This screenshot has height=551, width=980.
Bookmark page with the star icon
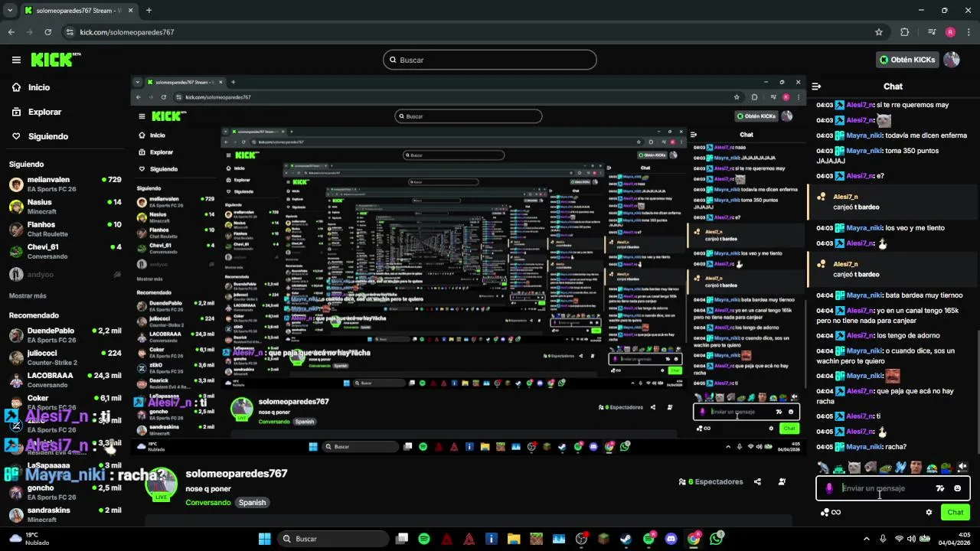(x=879, y=32)
